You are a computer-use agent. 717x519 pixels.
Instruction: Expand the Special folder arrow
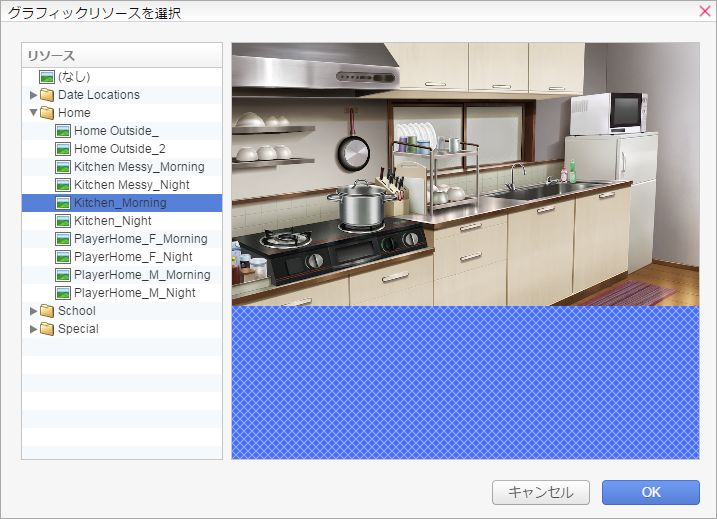[x=33, y=329]
